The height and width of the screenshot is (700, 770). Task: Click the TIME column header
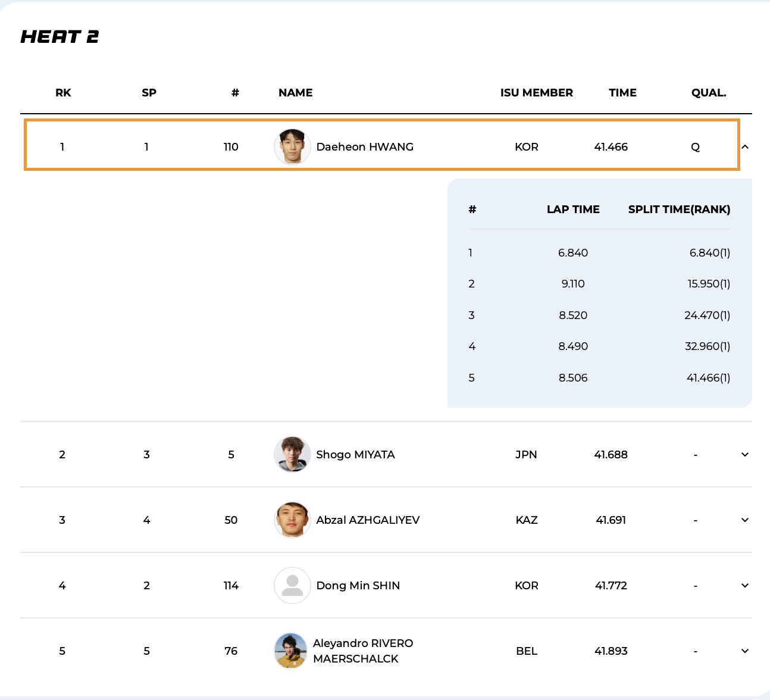pos(622,93)
